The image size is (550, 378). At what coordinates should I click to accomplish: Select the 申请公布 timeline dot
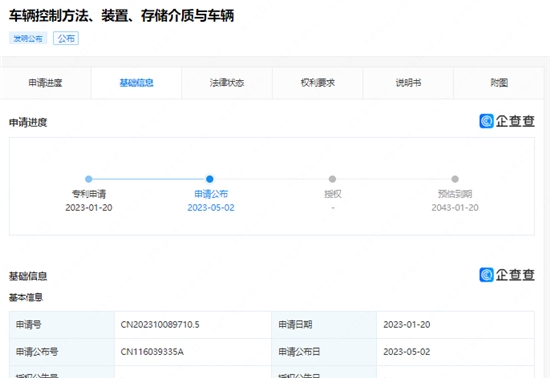point(210,179)
